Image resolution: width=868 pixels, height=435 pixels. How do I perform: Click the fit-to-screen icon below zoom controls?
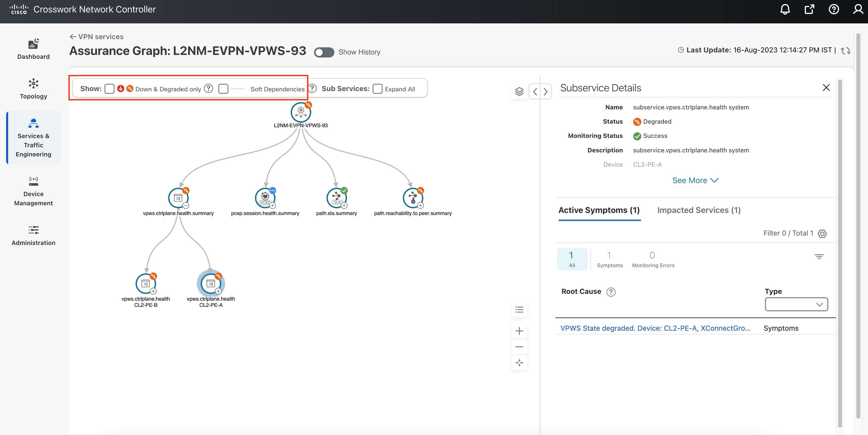[x=519, y=362]
